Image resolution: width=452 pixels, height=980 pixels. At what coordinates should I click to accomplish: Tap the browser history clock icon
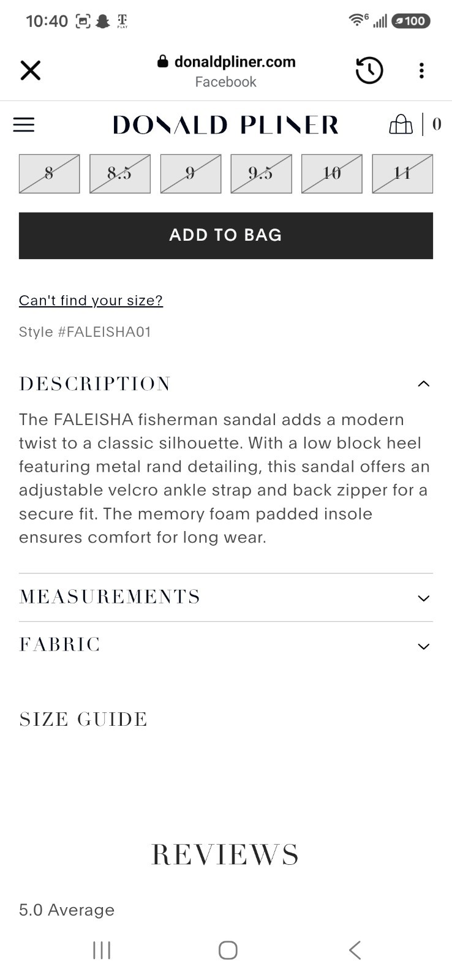click(369, 70)
